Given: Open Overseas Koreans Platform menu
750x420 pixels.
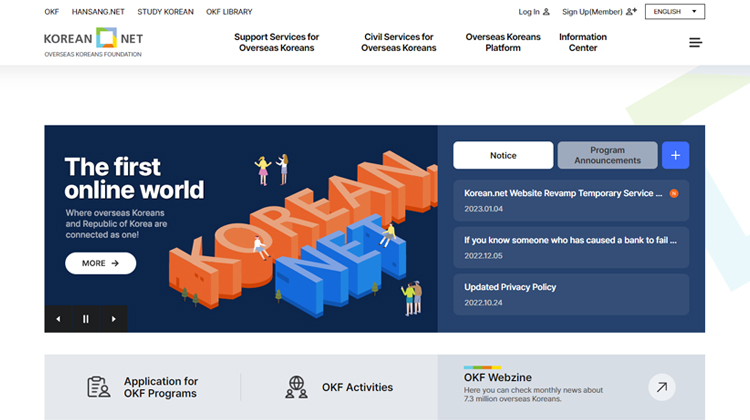Looking at the screenshot, I should (503, 42).
